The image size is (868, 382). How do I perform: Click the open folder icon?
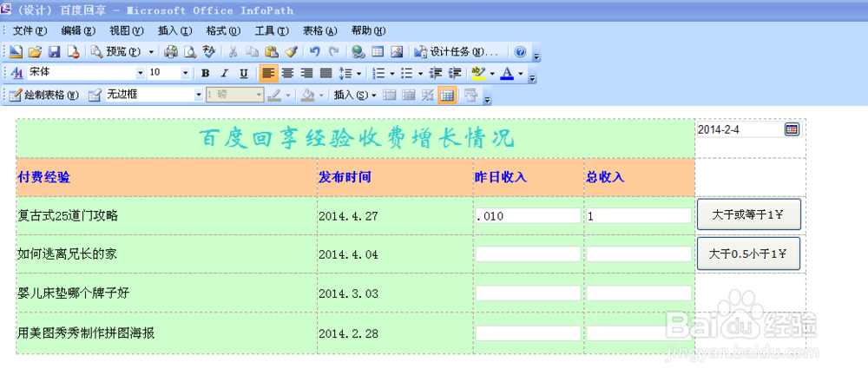tap(36, 52)
